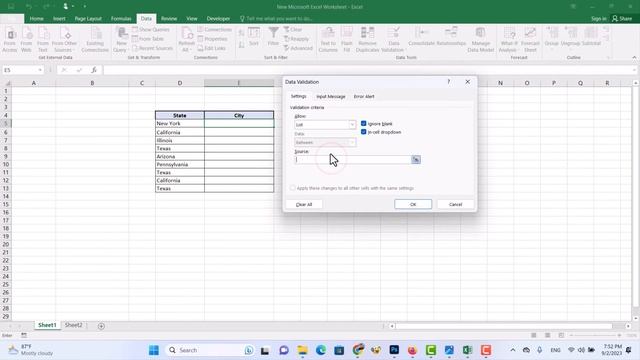Open File Explorer from the taskbar
Viewport: 640px width, 360px height.
tap(302, 350)
